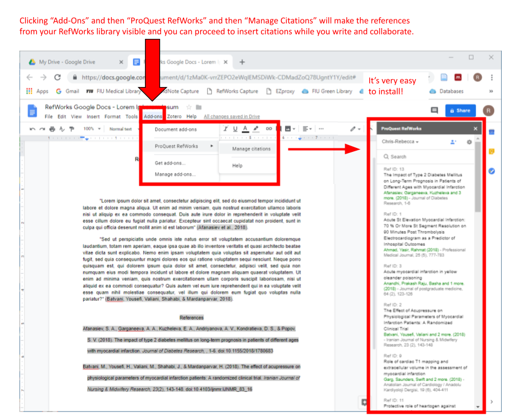Click the Google Docs home icon
The image size is (527, 420).
[32, 111]
